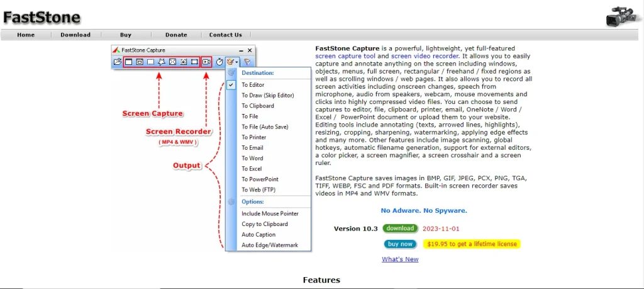The height and width of the screenshot is (289, 644).
Task: Click the Delay timer stopwatch icon
Action: click(219, 62)
